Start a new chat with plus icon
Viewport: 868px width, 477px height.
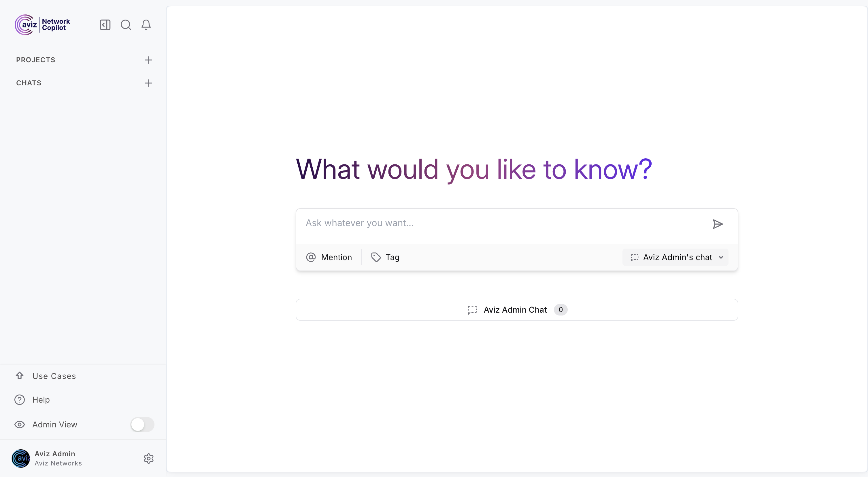149,83
